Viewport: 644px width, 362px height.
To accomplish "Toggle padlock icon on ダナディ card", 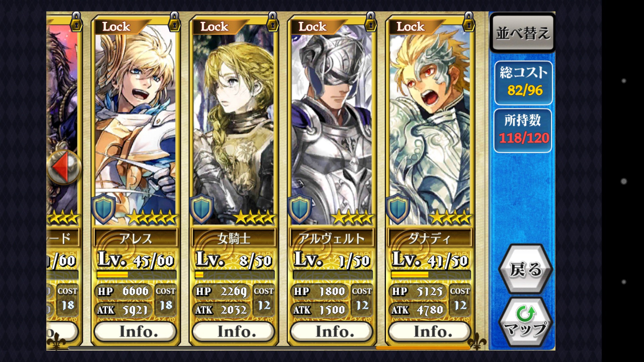I will click(x=469, y=22).
